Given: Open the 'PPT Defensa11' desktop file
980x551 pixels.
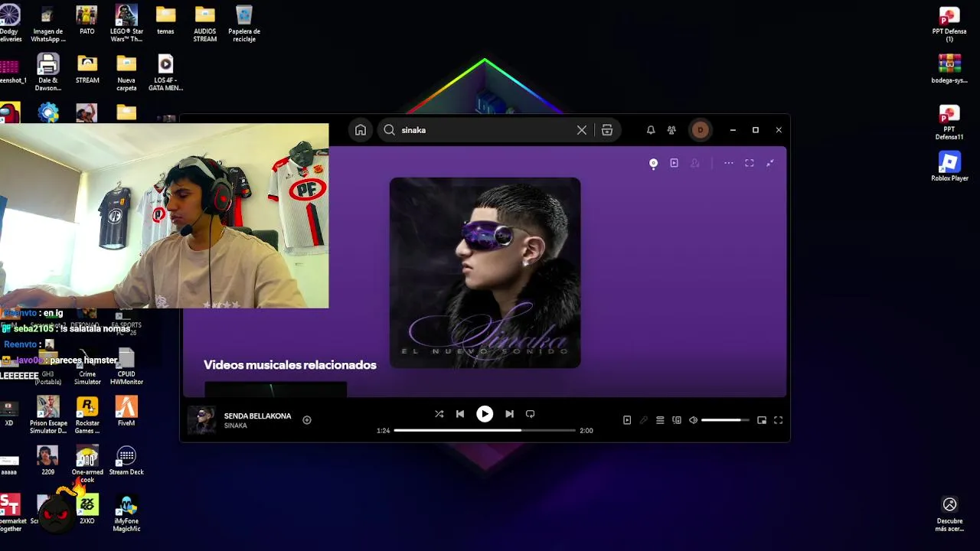Looking at the screenshot, I should coord(949,122).
